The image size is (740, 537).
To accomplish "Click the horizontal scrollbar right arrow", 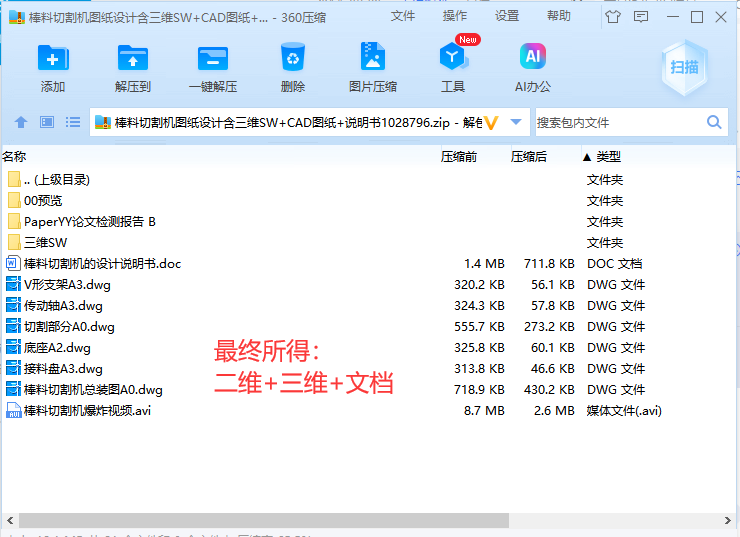I will tap(727, 520).
